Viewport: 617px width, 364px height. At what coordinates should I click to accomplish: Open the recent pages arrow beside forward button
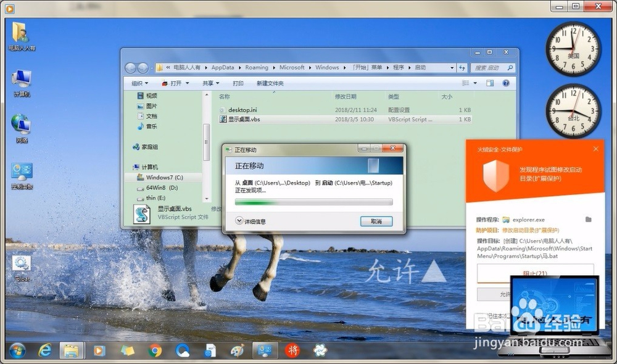click(x=152, y=68)
